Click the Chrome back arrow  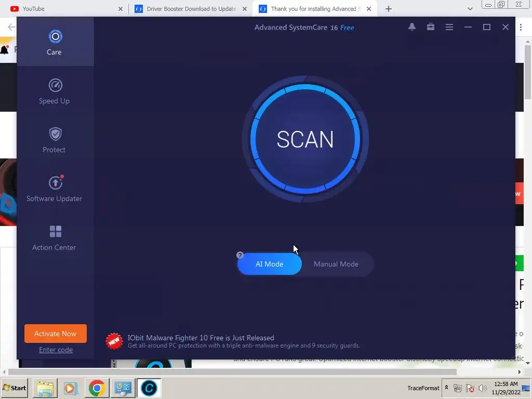pos(11,27)
